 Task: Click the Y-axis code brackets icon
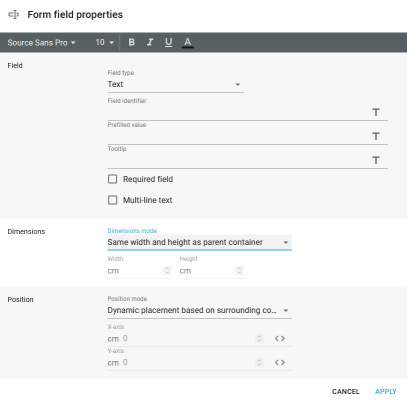pos(280,363)
